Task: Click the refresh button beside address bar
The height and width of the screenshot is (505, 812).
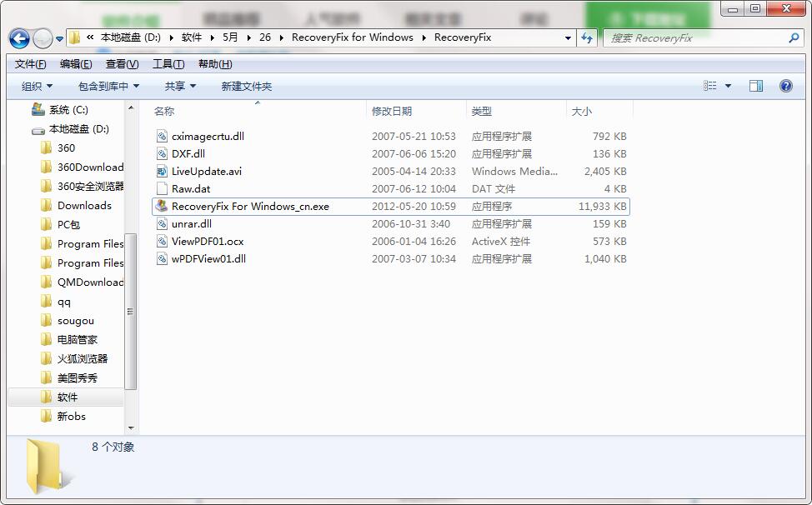Action: [587, 37]
